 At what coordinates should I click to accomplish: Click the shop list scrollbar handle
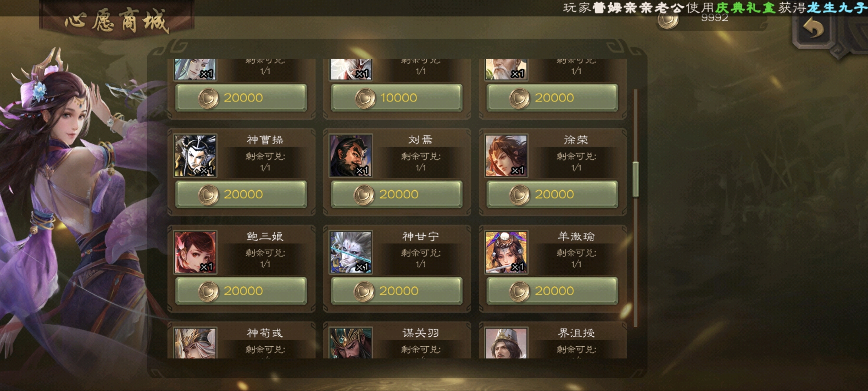636,179
